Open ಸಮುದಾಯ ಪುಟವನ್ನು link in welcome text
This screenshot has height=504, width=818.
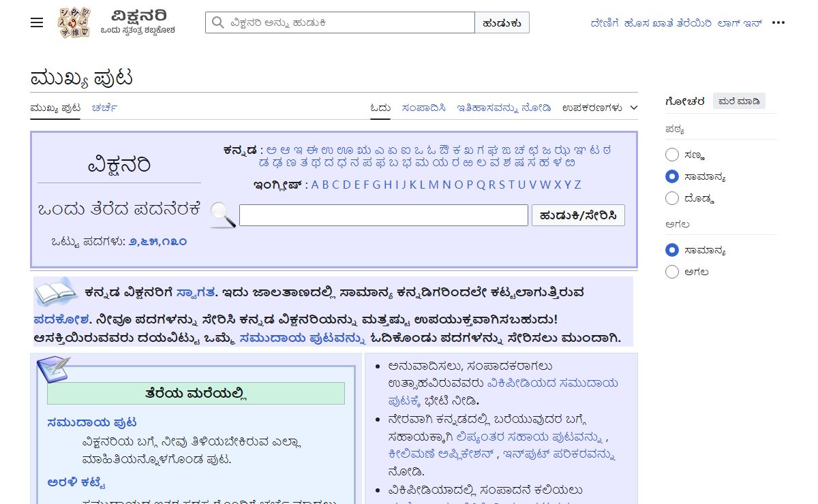click(303, 337)
